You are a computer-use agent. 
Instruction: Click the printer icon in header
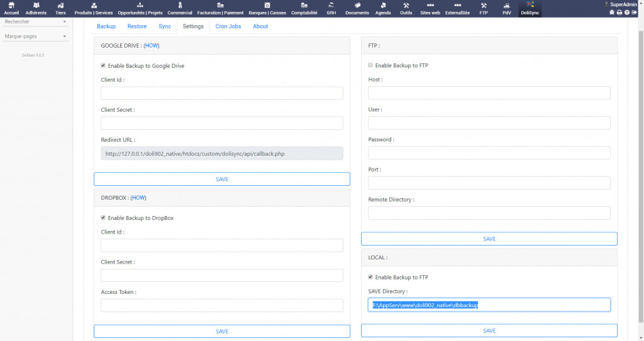[x=619, y=13]
